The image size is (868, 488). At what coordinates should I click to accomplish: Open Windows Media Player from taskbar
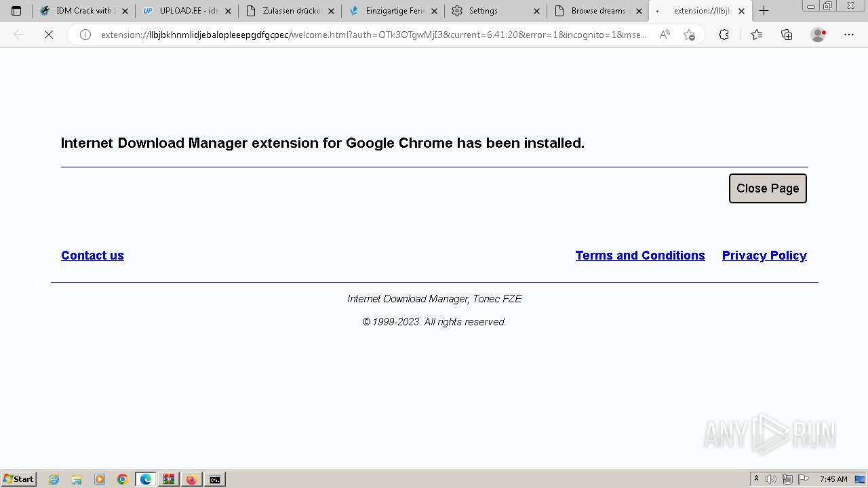(x=100, y=479)
